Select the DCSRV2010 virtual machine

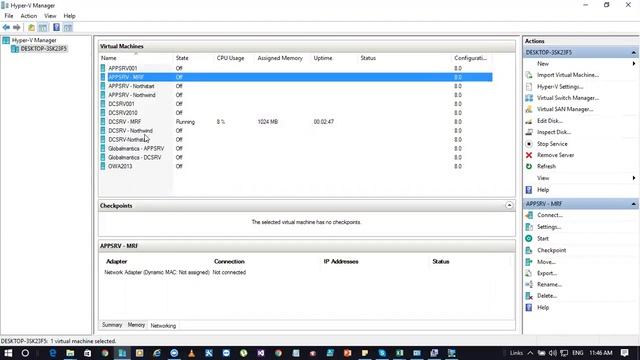123,113
